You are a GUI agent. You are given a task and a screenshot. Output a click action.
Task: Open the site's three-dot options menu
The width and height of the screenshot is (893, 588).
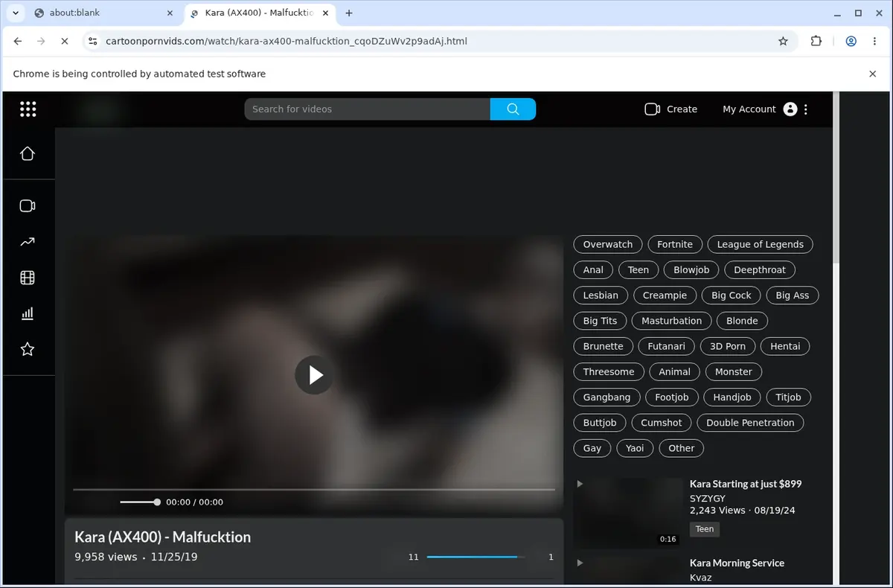(806, 109)
